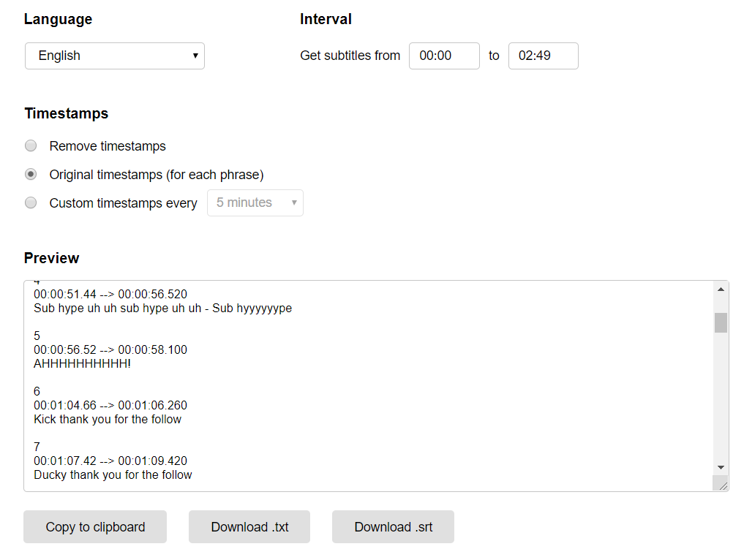Select the Custom timestamps every radio button
The height and width of the screenshot is (560, 744).
(31, 203)
